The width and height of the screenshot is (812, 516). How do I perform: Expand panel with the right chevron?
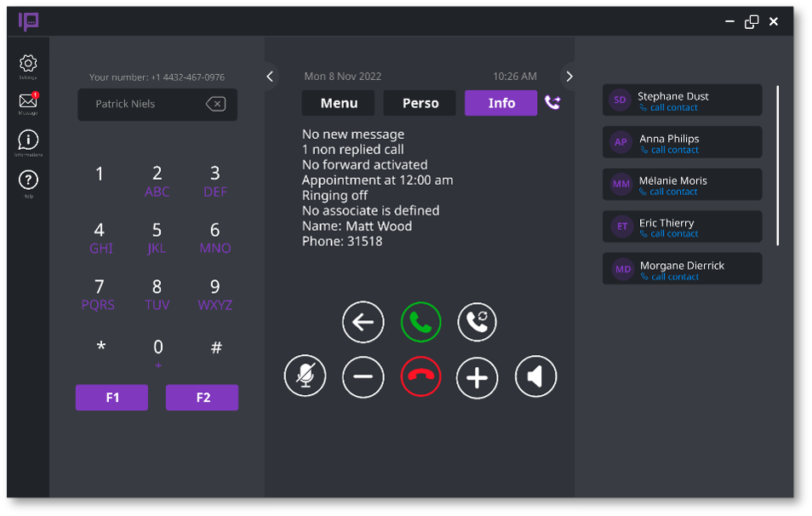pyautogui.click(x=569, y=77)
